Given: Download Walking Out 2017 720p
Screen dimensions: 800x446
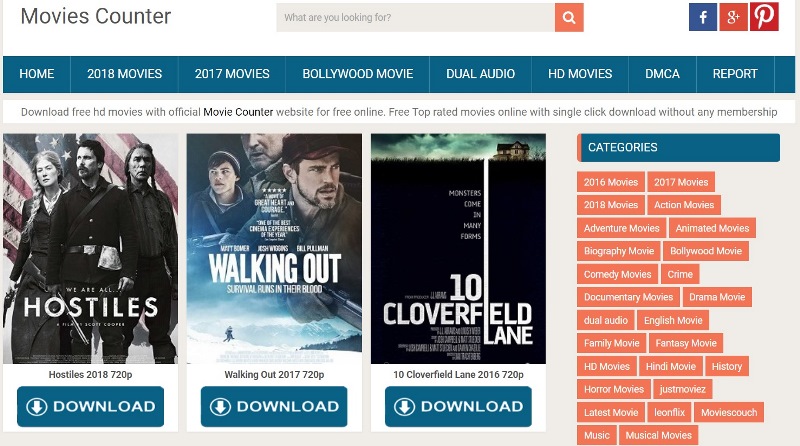Looking at the screenshot, I should [274, 406].
